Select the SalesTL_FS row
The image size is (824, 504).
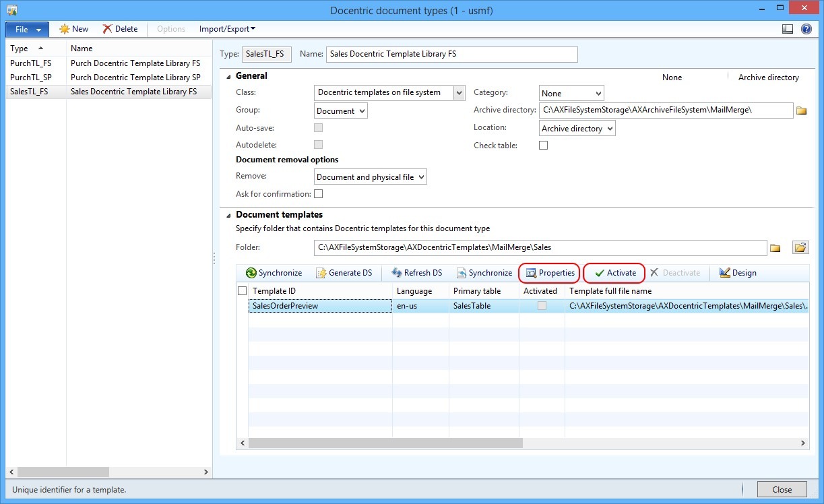pos(108,92)
